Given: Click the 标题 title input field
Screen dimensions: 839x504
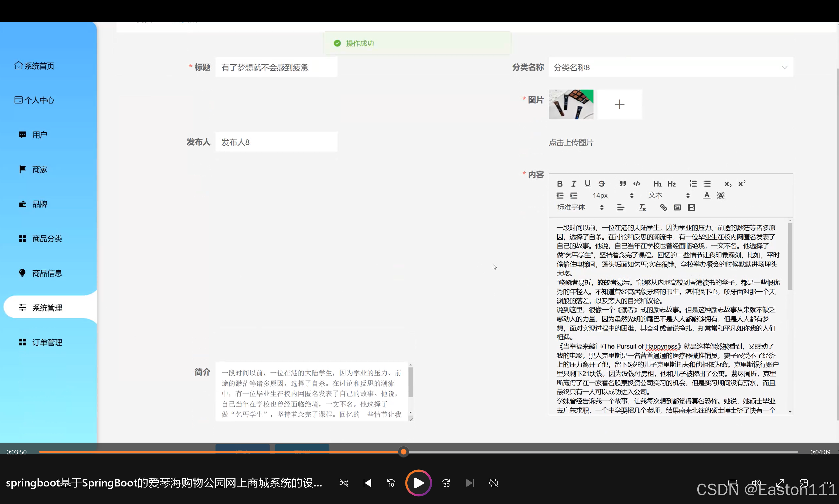Looking at the screenshot, I should pos(276,67).
